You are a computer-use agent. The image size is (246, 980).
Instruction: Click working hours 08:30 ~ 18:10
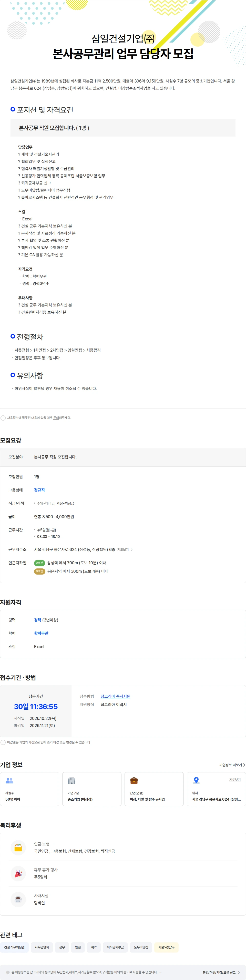click(48, 536)
